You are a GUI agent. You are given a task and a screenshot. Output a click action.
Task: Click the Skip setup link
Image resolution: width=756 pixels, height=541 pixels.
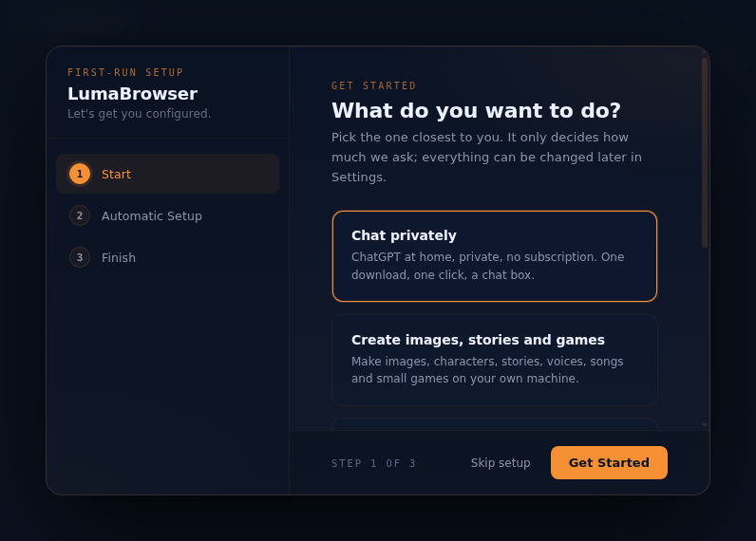click(501, 463)
